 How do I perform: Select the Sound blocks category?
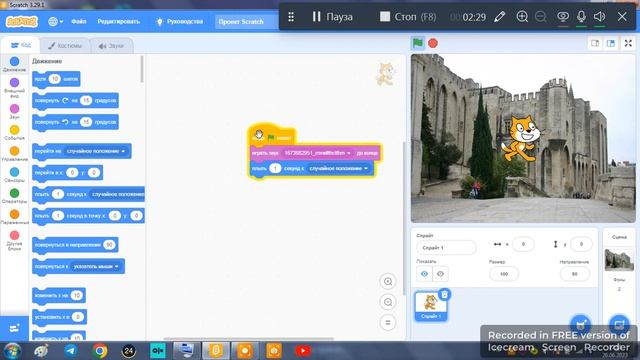pyautogui.click(x=14, y=111)
